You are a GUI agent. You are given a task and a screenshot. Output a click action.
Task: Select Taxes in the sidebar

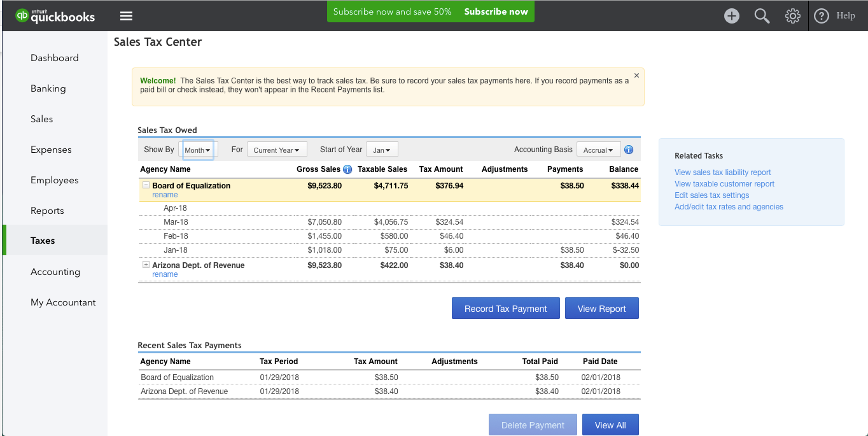43,241
